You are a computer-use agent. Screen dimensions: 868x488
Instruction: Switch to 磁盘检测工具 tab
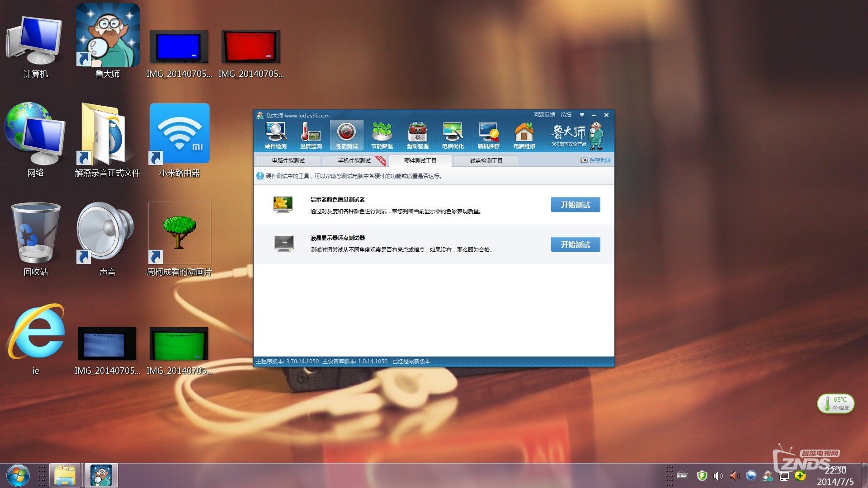click(486, 161)
